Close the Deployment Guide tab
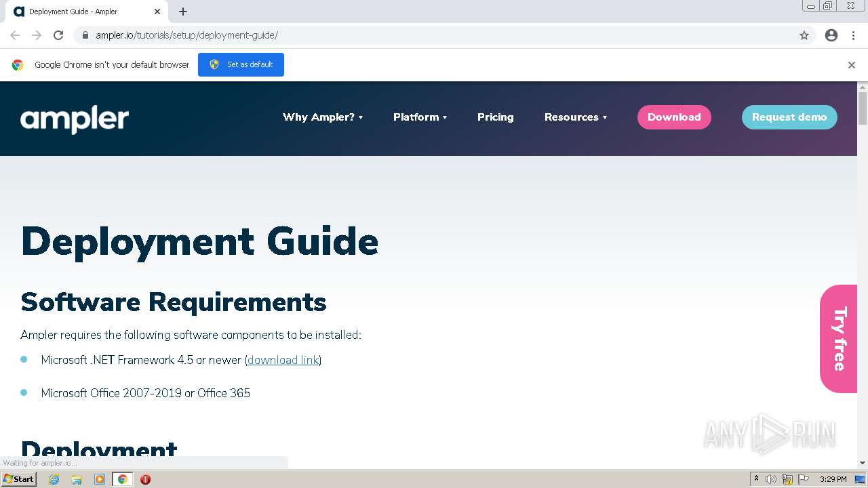The height and width of the screenshot is (488, 868). pos(157,12)
